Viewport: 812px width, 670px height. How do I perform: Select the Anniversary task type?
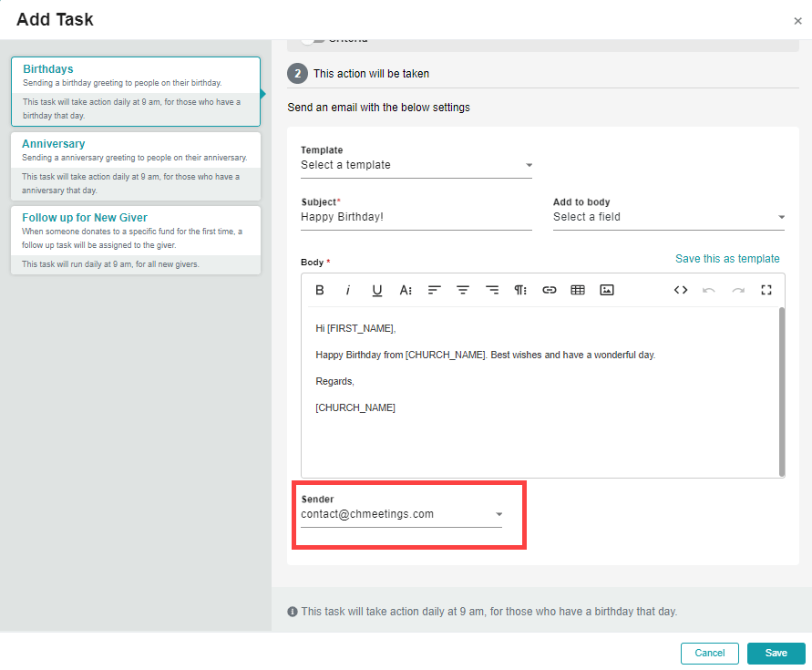coord(136,166)
